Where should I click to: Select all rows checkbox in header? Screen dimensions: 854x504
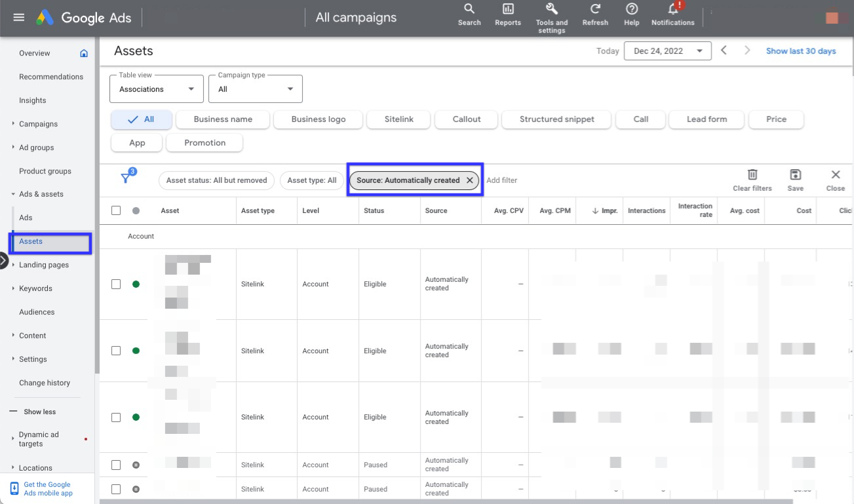click(116, 210)
